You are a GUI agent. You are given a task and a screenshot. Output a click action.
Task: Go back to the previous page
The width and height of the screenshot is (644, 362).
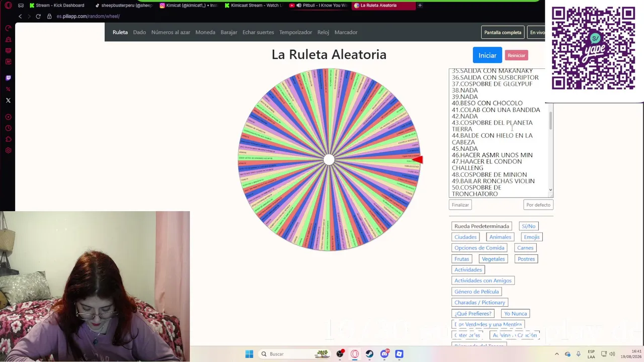[20, 16]
